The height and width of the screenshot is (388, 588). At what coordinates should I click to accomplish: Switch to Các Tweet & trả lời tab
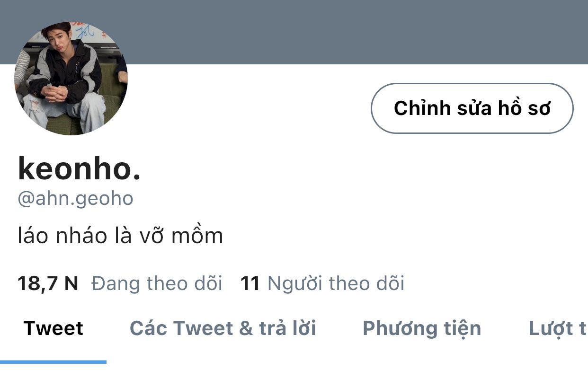tap(223, 328)
